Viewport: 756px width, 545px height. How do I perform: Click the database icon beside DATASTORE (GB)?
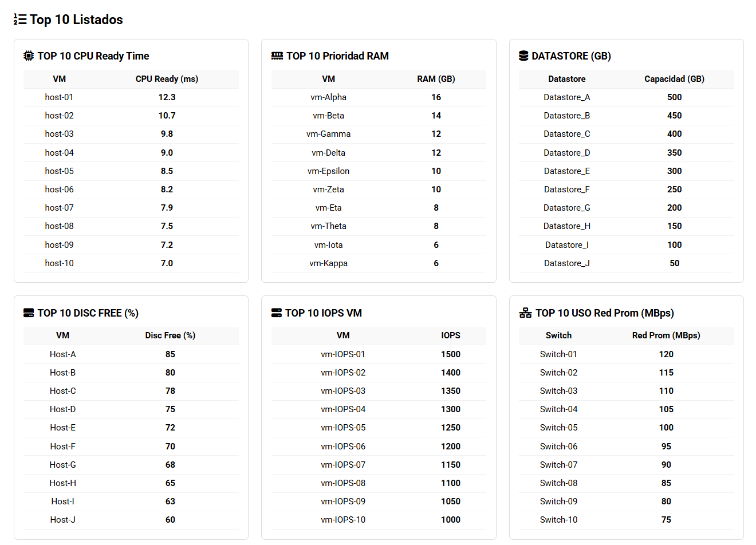[523, 56]
